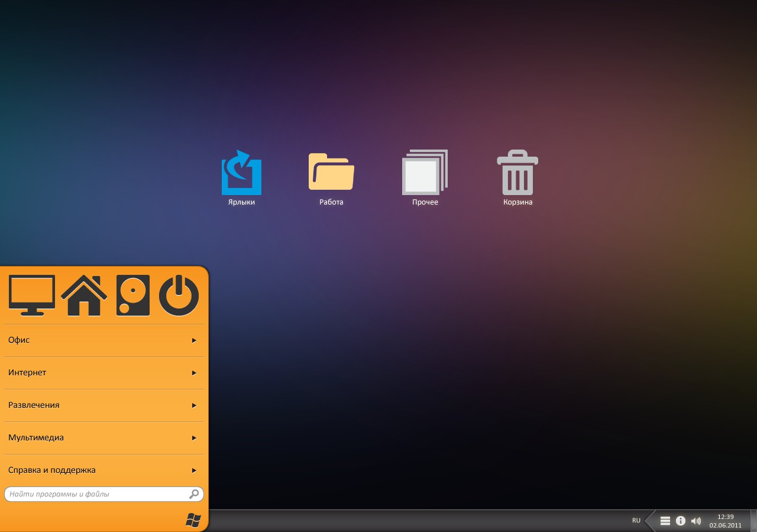This screenshot has height=532, width=757.
Task: Open the Корзина recycle bin
Action: tap(517, 172)
